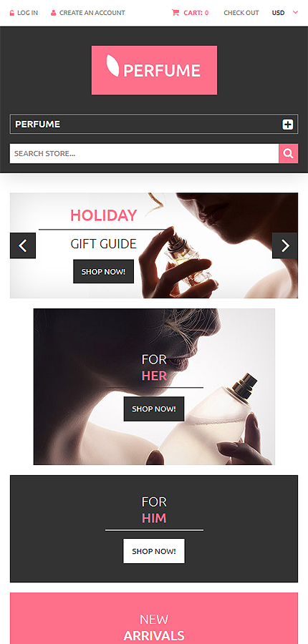Image resolution: width=308 pixels, height=644 pixels.
Task: Focus the Search Store input field
Action: [x=145, y=154]
